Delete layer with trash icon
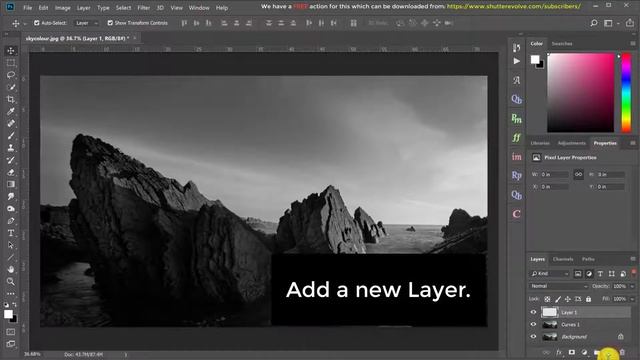Viewport: 640px width, 360px height. coord(622,352)
